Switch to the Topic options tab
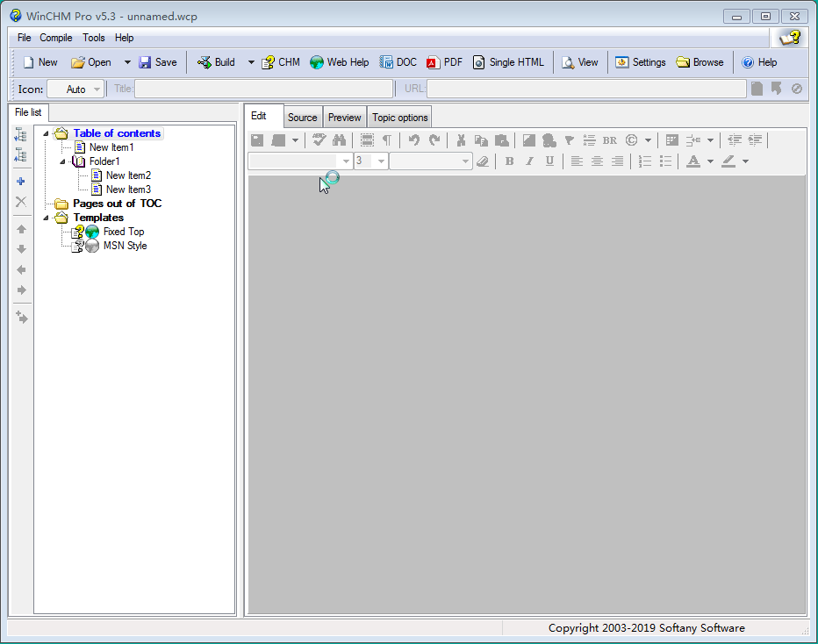This screenshot has width=818, height=644. (399, 118)
